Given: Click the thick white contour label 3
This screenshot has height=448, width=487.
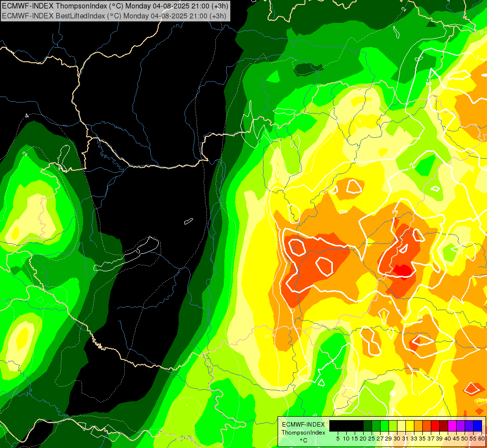Looking at the screenshot, I should click(395, 213).
